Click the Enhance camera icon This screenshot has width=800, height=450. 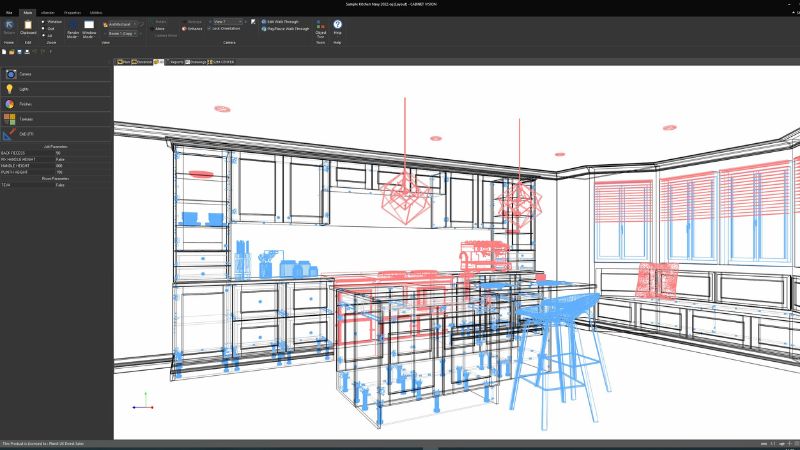pyautogui.click(x=192, y=29)
